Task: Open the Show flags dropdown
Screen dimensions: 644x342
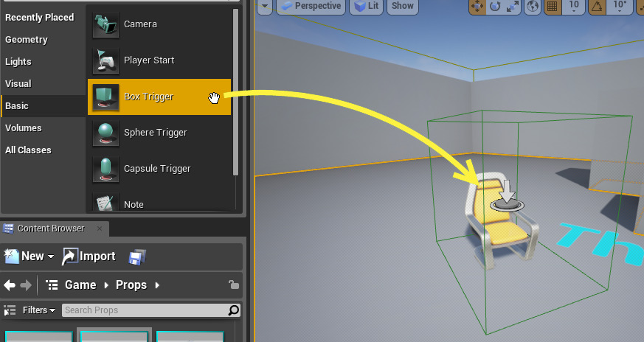Action: pos(403,6)
